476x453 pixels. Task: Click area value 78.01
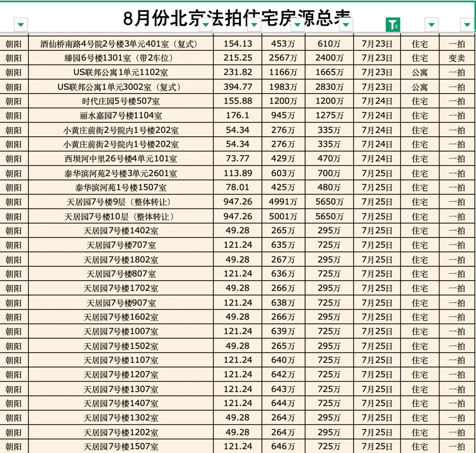(238, 187)
